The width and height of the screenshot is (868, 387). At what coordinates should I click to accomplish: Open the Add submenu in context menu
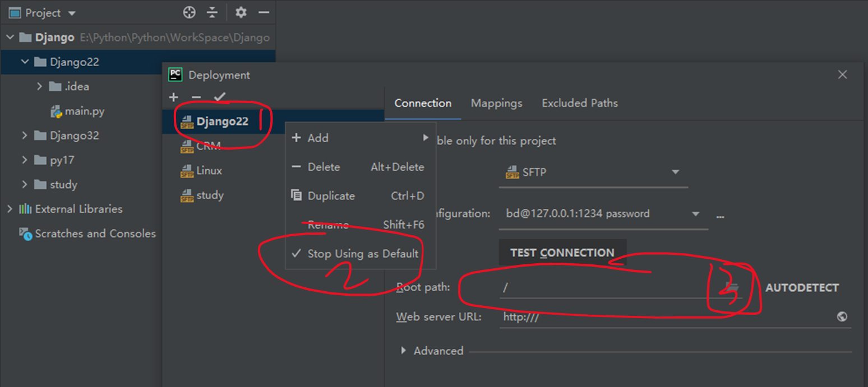pyautogui.click(x=361, y=138)
